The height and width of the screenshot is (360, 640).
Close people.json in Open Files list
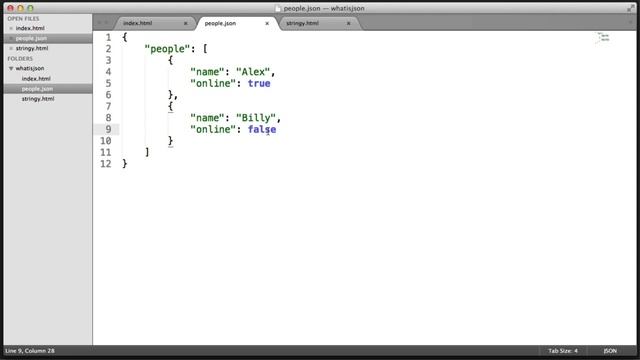[11, 38]
